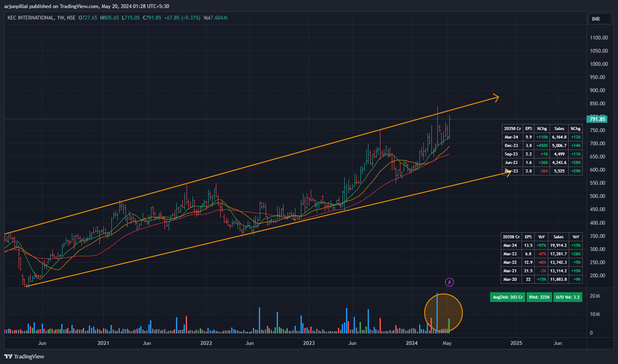Screen dimensions: 618x364
Task: Click the +450% EPS change cell
Action: point(542,146)
